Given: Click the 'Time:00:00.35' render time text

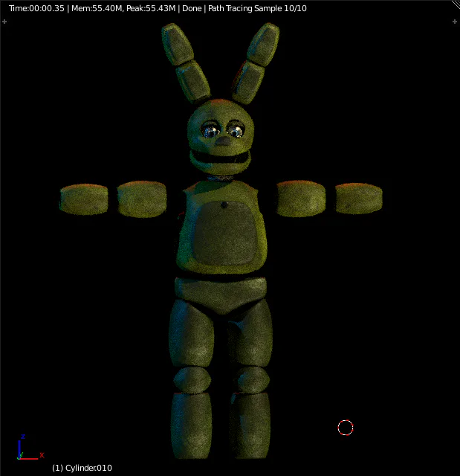Looking at the screenshot, I should click(x=36, y=8).
